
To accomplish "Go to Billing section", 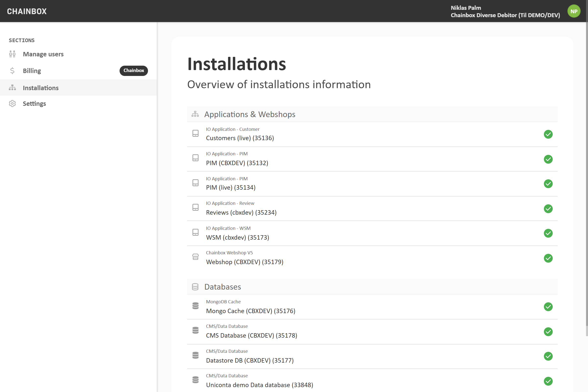I will [x=32, y=71].
